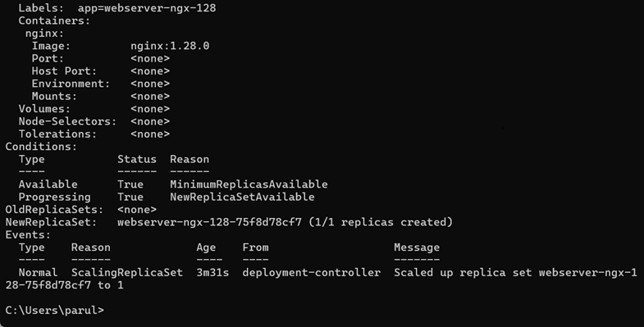The image size is (644, 327).
Task: Click the Available condition type
Action: click(x=48, y=184)
